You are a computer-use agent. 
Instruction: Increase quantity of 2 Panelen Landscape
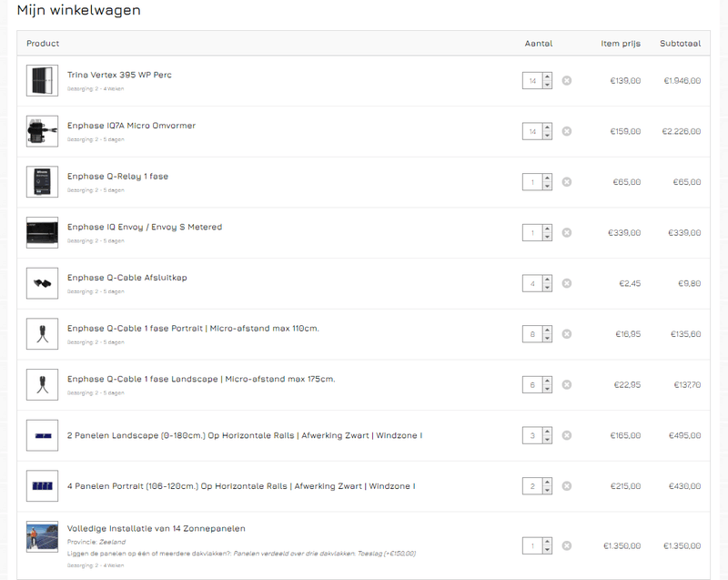pyautogui.click(x=548, y=431)
